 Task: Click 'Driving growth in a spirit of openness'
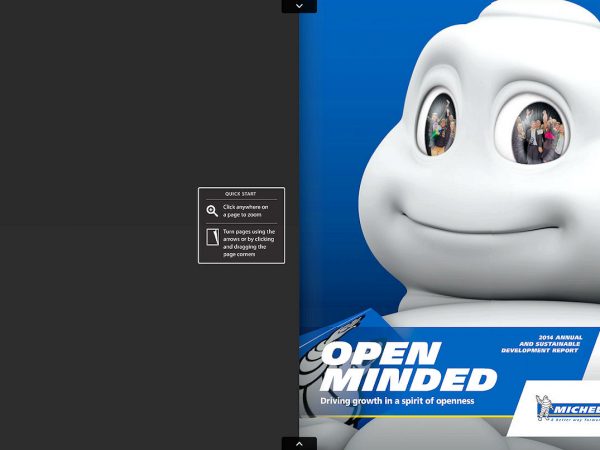(397, 401)
